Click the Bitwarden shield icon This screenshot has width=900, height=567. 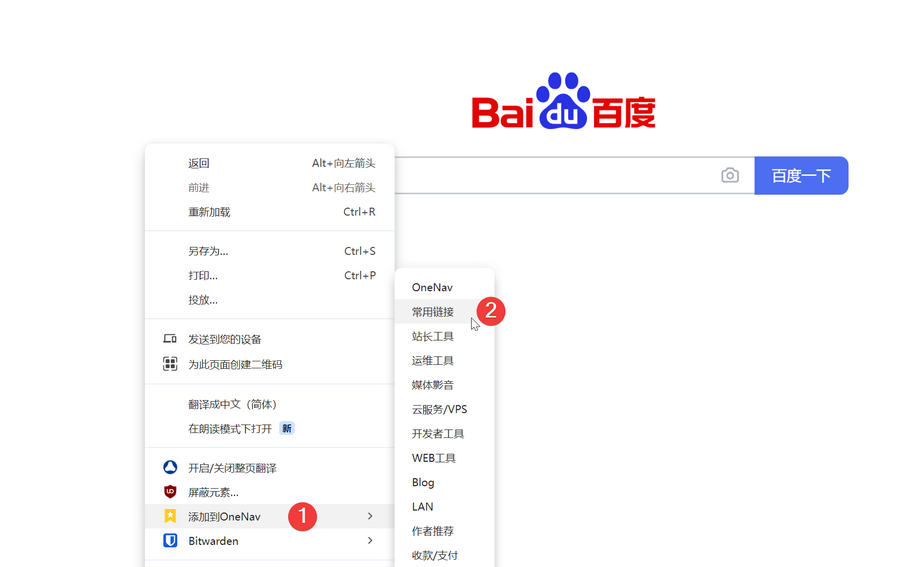pos(170,541)
